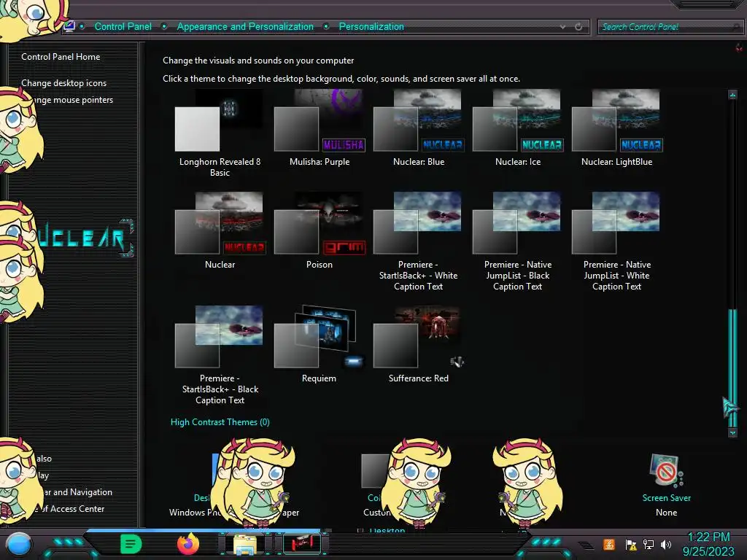This screenshot has width=747, height=560.
Task: Open the volume speaker icon
Action: (665, 544)
